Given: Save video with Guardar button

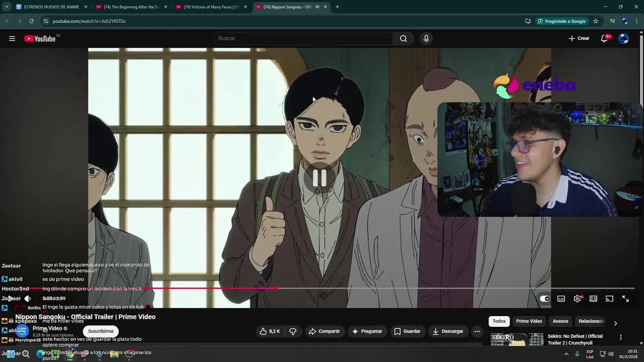Looking at the screenshot, I should click(407, 331).
